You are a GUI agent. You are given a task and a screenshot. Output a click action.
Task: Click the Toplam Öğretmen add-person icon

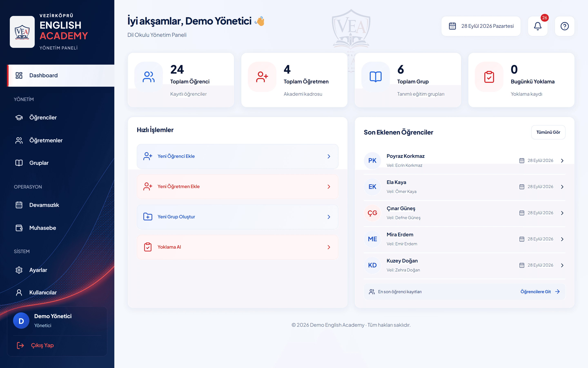(262, 77)
